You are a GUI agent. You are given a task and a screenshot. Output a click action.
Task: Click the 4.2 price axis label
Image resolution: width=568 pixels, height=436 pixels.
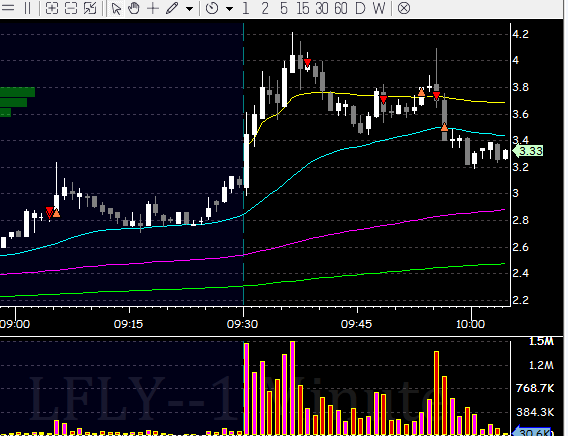(x=521, y=34)
